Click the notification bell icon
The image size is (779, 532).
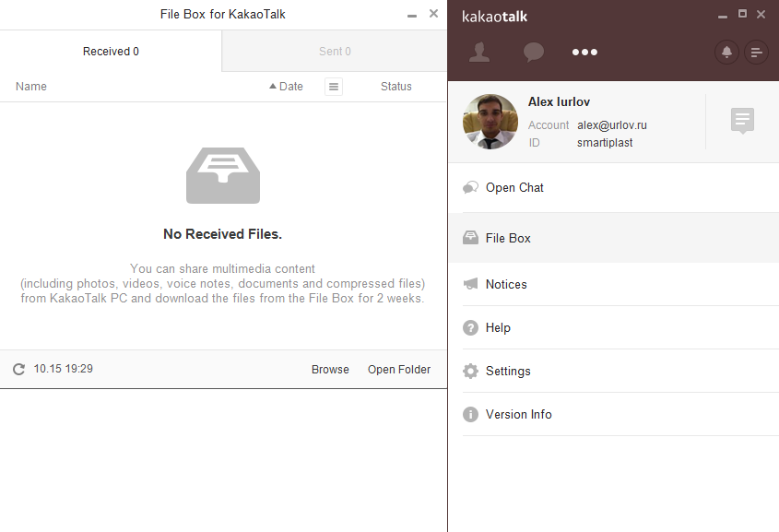[x=726, y=53]
